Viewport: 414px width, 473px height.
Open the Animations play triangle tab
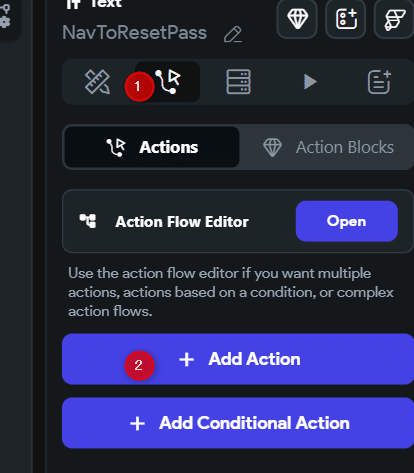[x=310, y=82]
